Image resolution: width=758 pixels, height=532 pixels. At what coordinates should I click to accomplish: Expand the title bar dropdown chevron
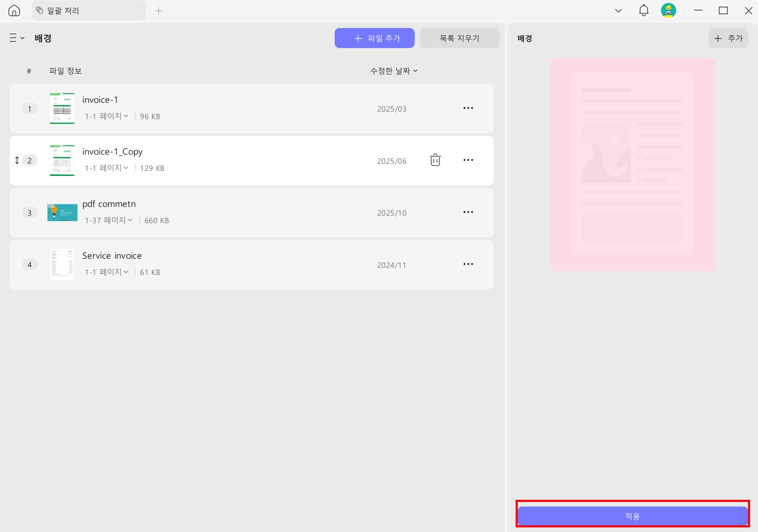[618, 11]
